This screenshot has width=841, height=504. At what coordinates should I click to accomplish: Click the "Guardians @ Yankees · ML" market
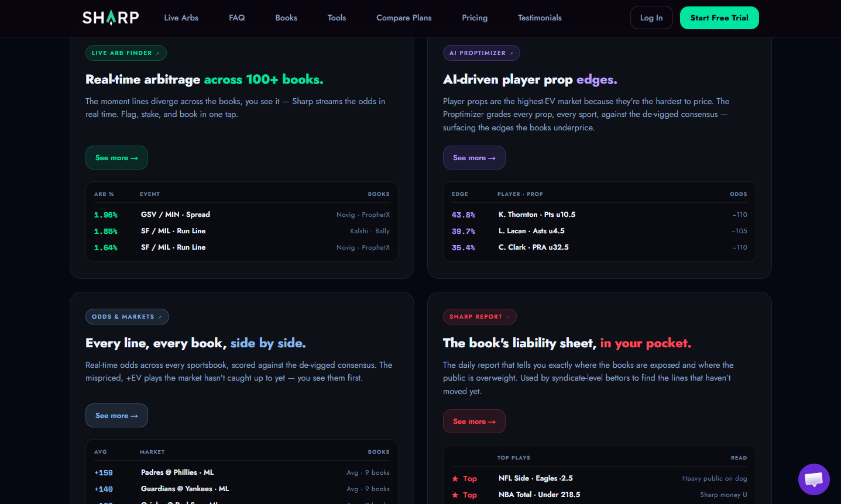click(x=185, y=489)
